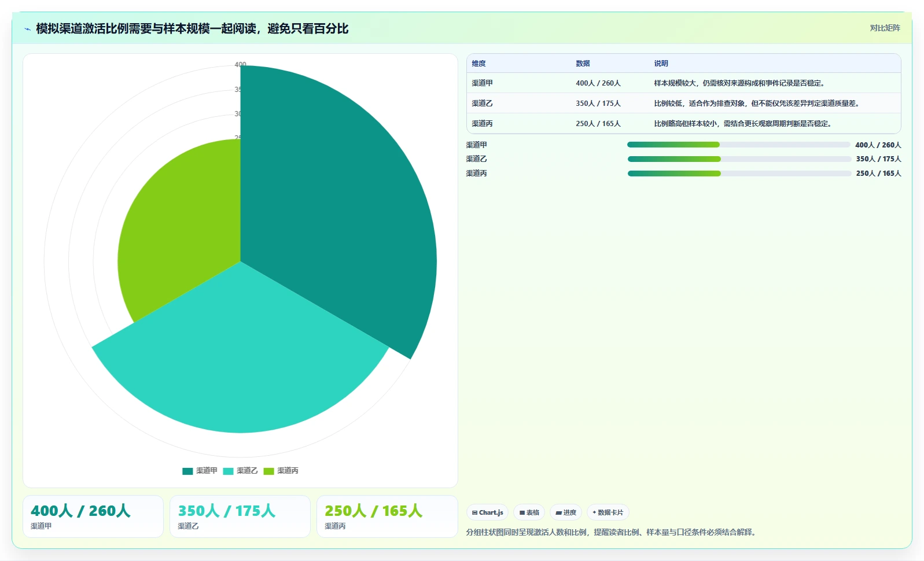Select the 400人 / 260人 data card
924x561 pixels.
coord(93,516)
